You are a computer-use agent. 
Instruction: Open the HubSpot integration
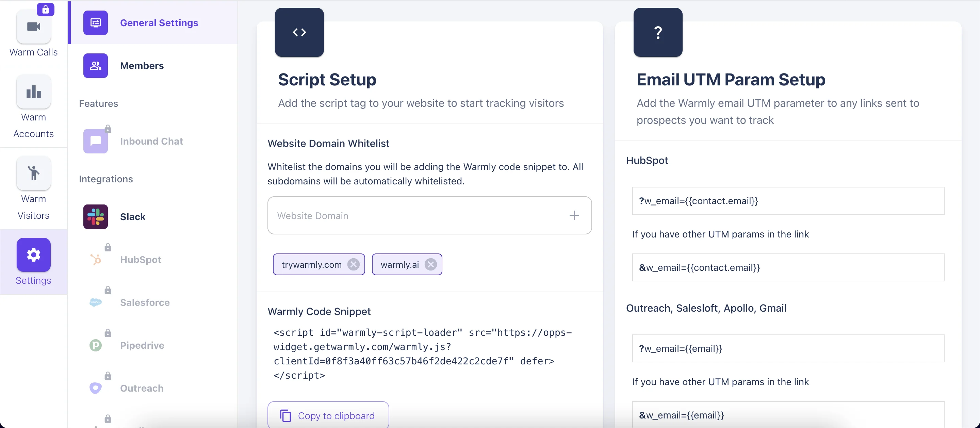(x=153, y=260)
